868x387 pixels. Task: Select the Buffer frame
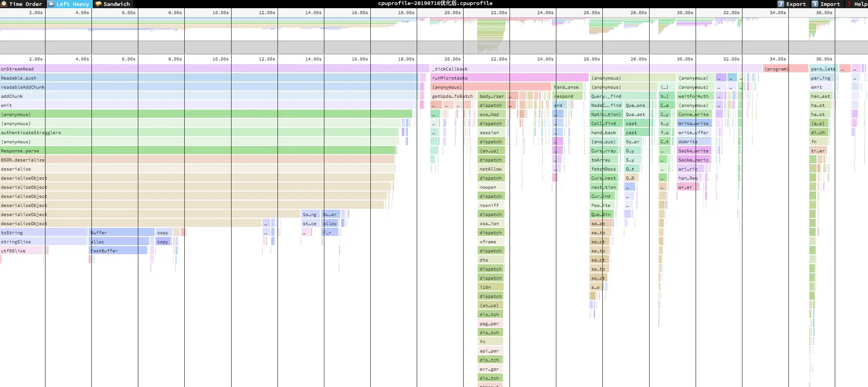(x=122, y=232)
